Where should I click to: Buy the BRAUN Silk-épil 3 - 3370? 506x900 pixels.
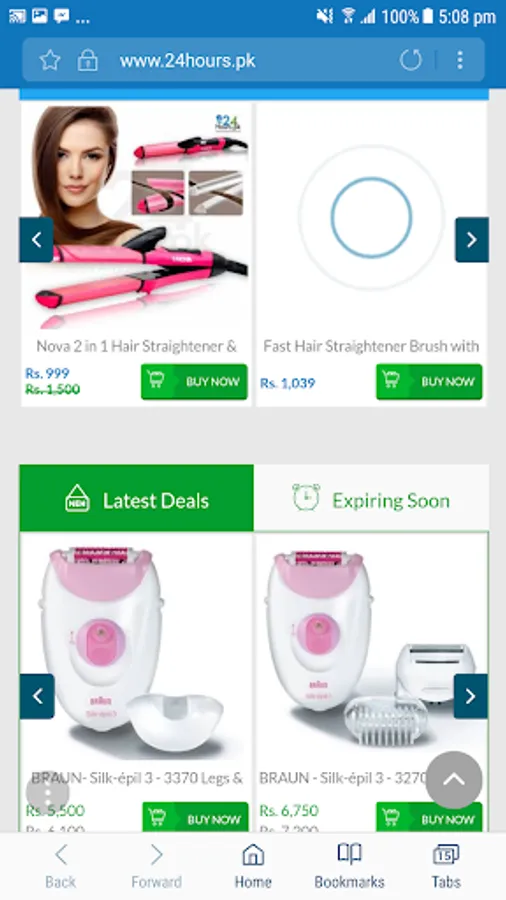click(x=195, y=817)
